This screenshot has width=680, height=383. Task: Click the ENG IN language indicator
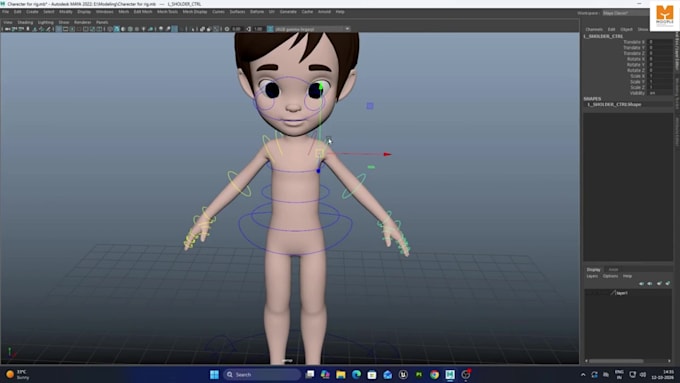tap(619, 375)
